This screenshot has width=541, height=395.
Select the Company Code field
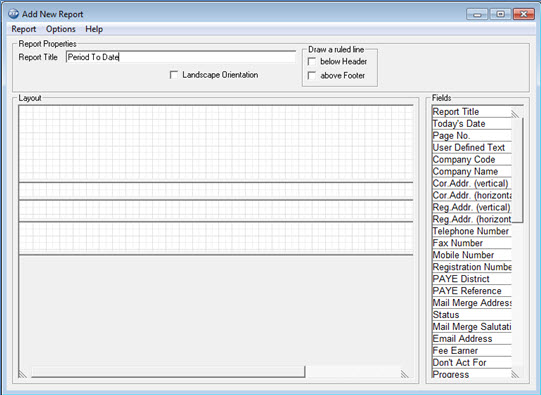pos(472,159)
